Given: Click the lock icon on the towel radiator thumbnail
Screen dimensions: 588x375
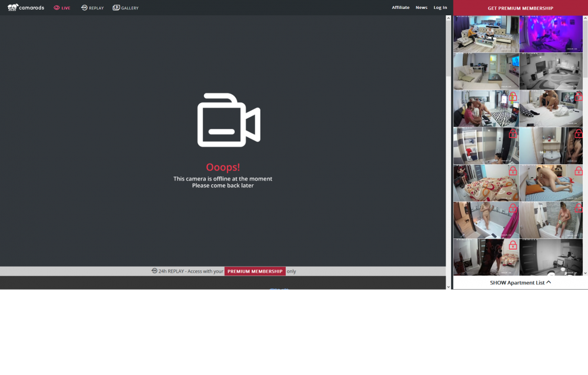Looking at the screenshot, I should [513, 134].
